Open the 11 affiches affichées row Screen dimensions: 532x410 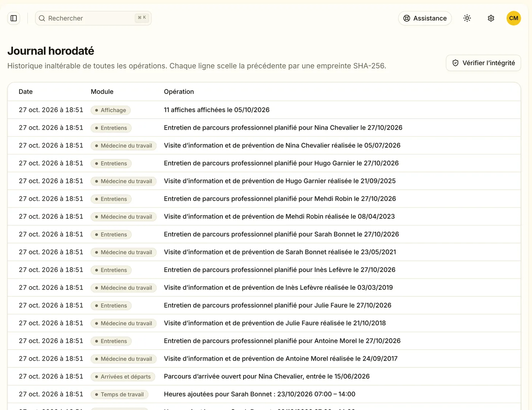[x=264, y=110]
